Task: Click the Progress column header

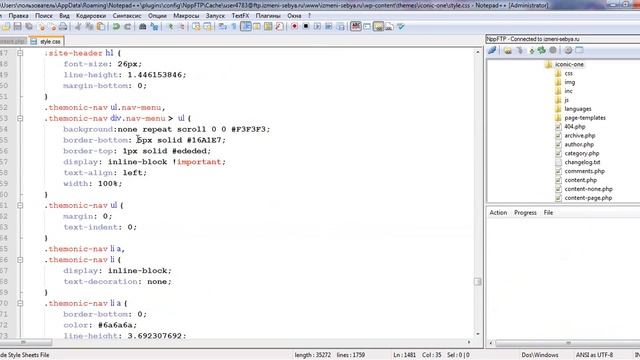Action: click(525, 213)
